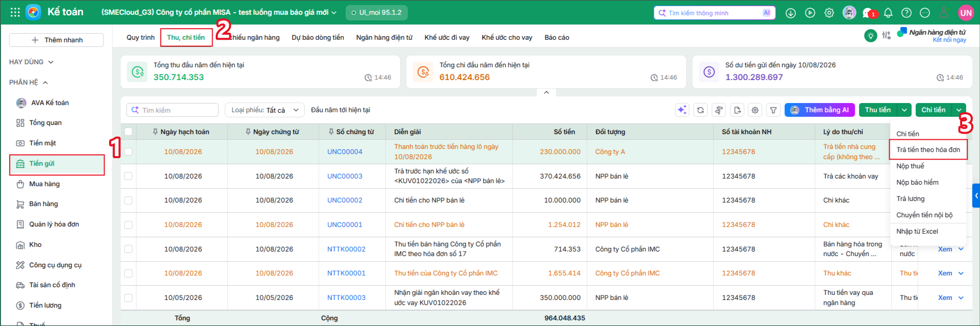
Task: Check the select-all checkbox in table header
Action: [128, 132]
